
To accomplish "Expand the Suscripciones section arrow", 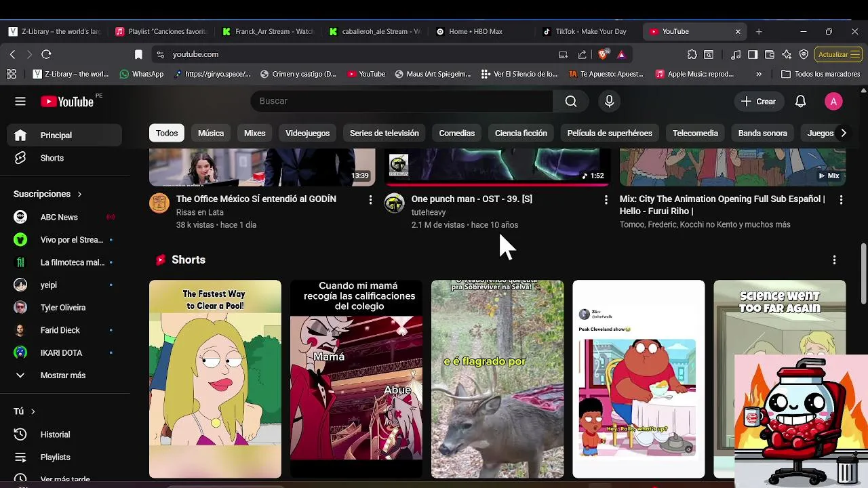I will pyautogui.click(x=79, y=194).
